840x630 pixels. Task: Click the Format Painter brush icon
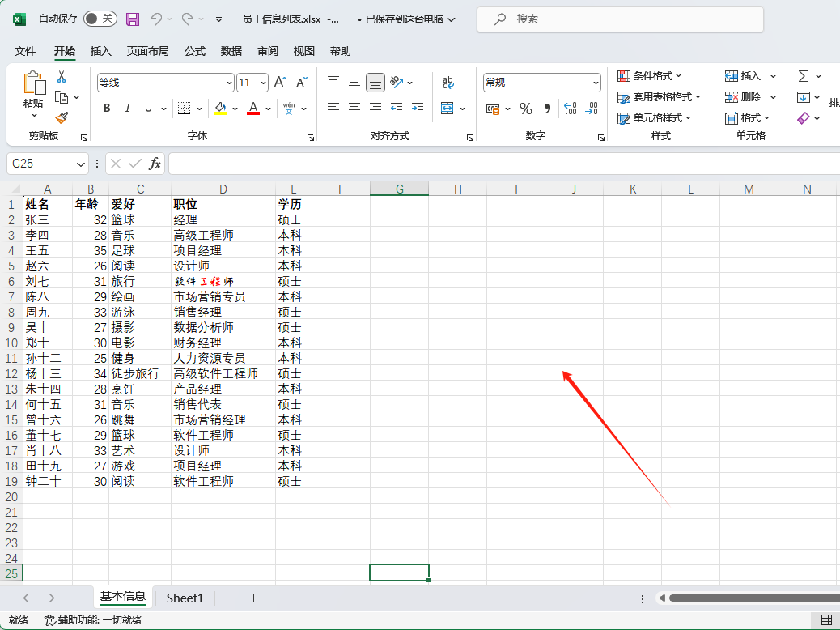[62, 118]
